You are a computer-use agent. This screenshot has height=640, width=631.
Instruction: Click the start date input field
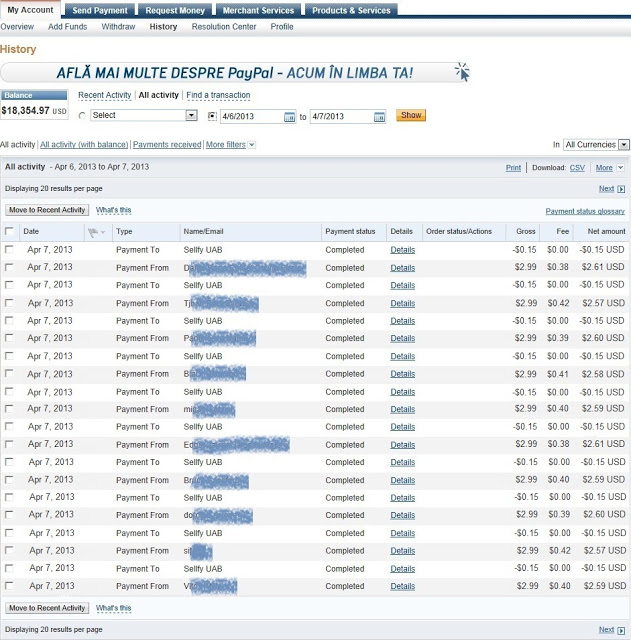coord(252,116)
